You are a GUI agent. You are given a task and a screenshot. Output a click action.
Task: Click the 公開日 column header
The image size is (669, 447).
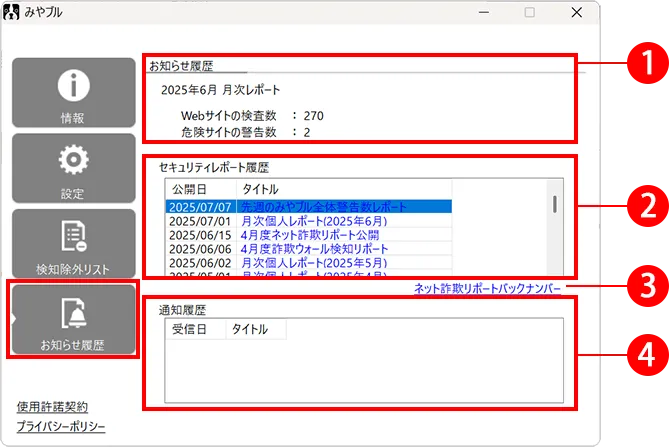(x=201, y=189)
